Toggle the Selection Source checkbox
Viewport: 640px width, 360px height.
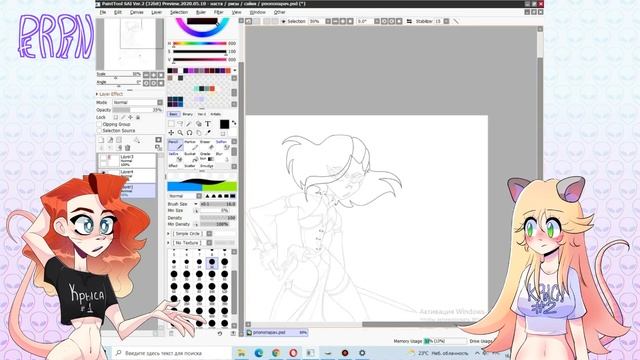click(99, 131)
